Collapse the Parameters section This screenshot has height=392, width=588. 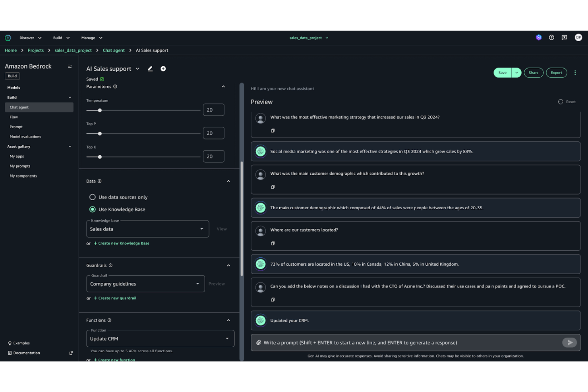coord(223,86)
